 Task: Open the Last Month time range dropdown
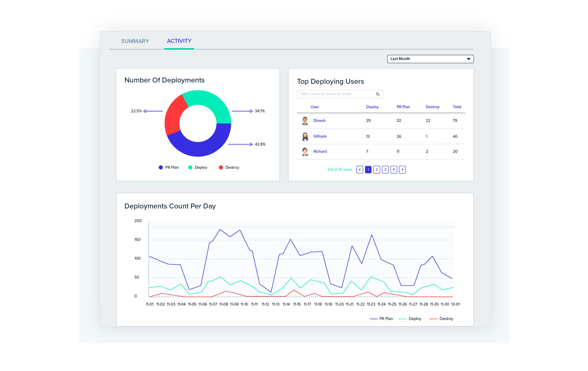tap(430, 59)
